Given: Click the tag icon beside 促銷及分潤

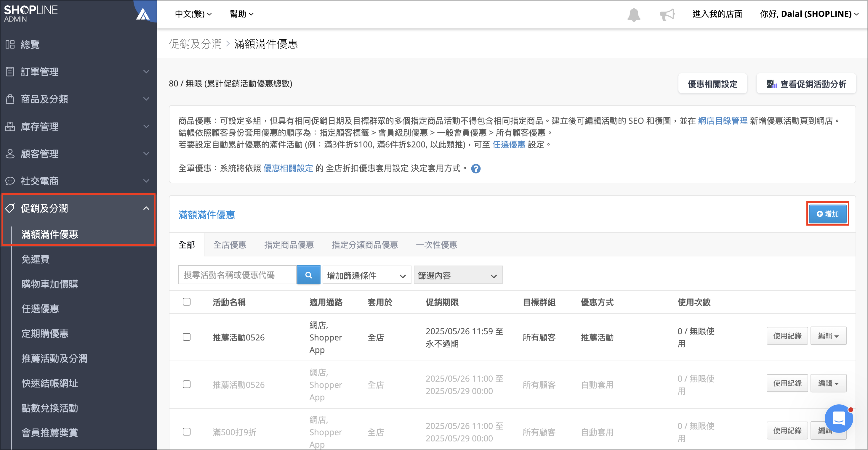Looking at the screenshot, I should tap(10, 208).
